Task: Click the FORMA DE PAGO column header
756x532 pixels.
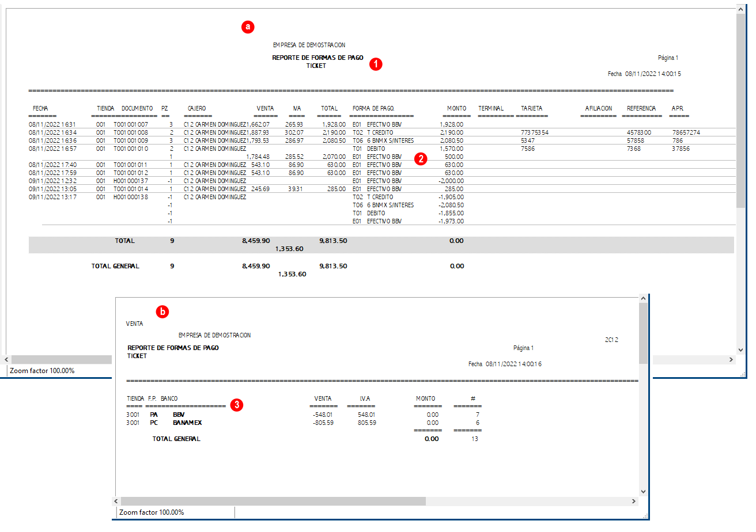Action: [374, 108]
